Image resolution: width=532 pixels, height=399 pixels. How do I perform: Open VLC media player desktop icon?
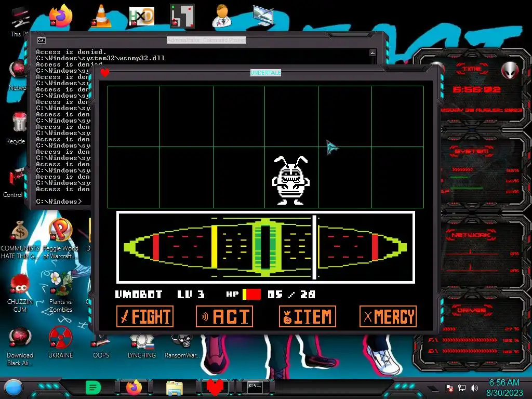click(x=101, y=16)
